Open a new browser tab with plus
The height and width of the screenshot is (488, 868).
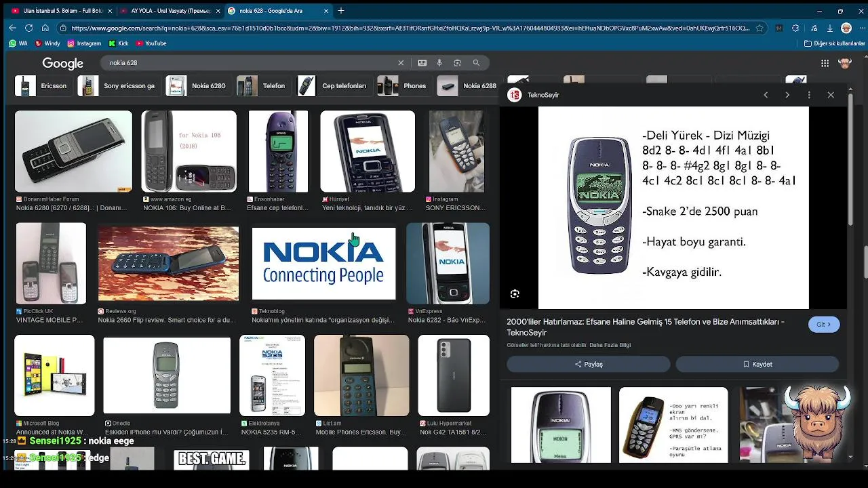[341, 11]
